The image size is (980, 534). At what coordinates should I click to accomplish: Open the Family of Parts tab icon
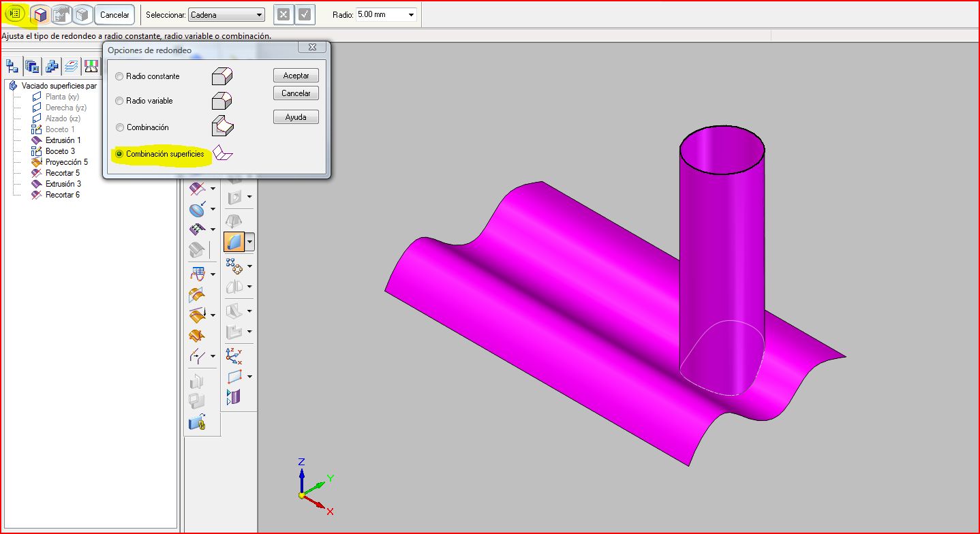click(52, 66)
